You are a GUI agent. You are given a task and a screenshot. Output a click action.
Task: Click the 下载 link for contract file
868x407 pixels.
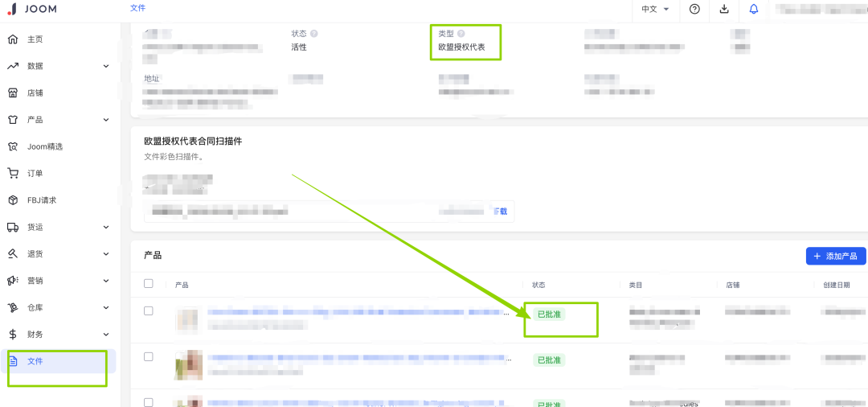500,212
